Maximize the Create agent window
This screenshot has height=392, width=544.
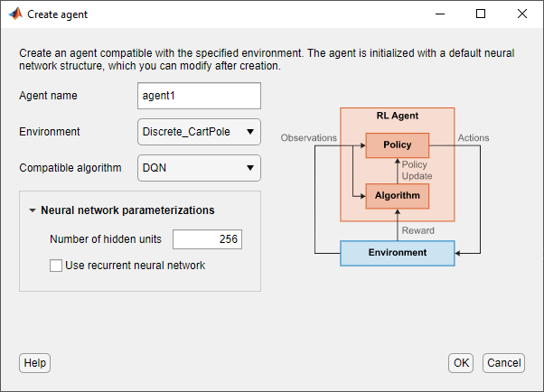(481, 14)
